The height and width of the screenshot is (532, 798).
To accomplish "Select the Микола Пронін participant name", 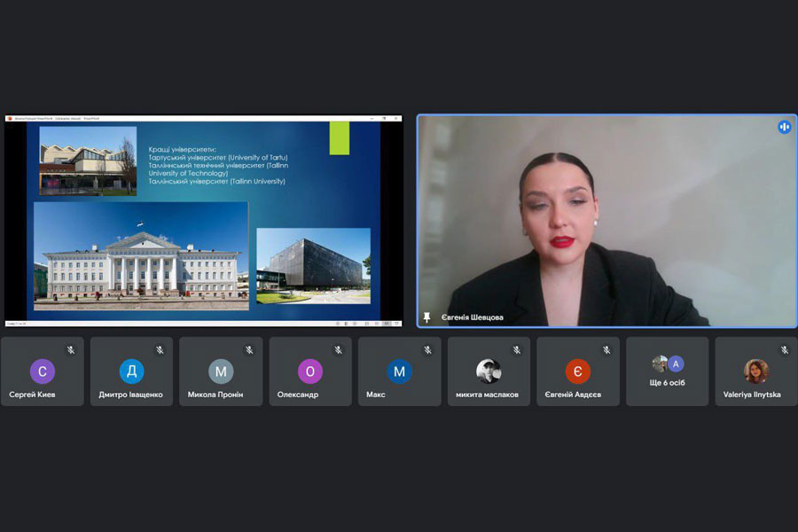I will [x=215, y=395].
